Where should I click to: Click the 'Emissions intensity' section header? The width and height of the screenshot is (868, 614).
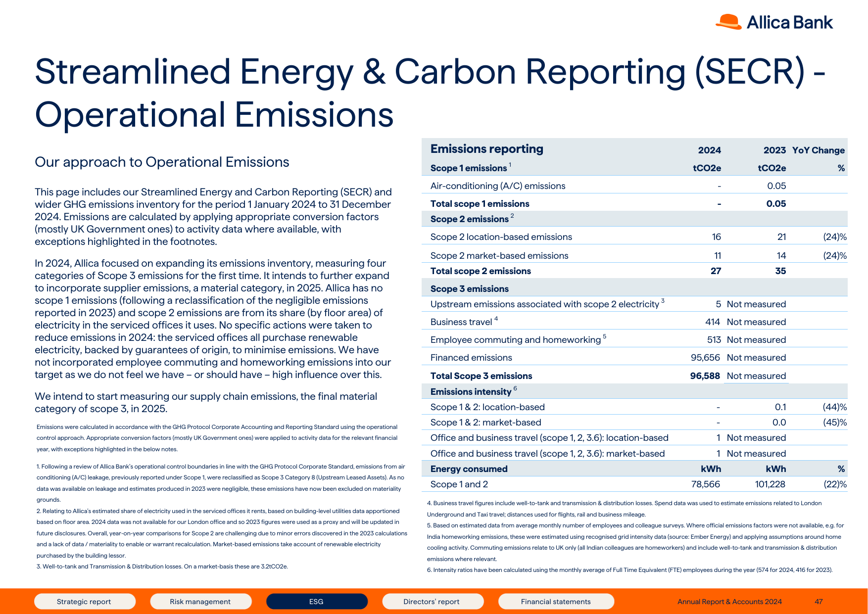[471, 392]
